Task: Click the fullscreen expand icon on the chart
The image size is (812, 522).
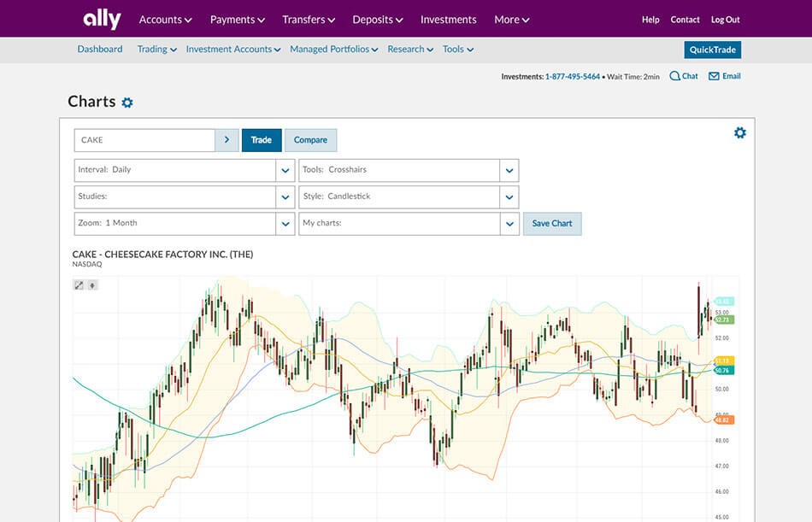Action: pos(79,284)
